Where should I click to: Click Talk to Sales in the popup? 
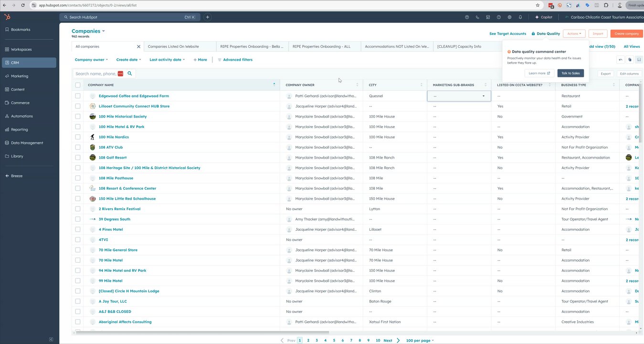(x=570, y=73)
